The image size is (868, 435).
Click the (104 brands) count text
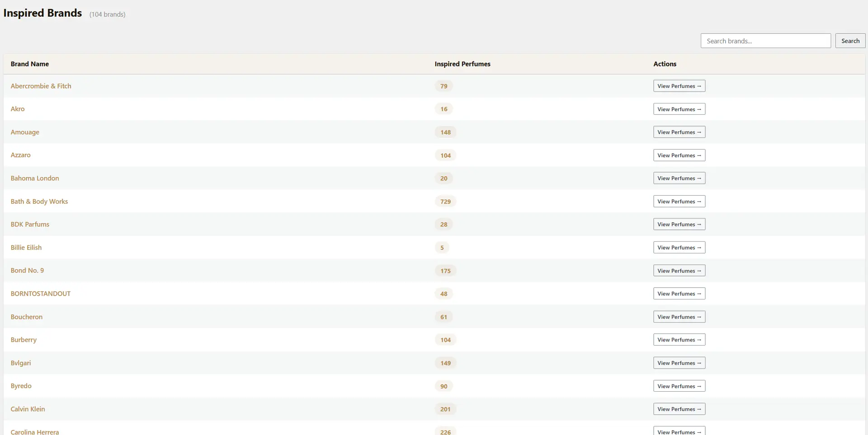tap(107, 14)
